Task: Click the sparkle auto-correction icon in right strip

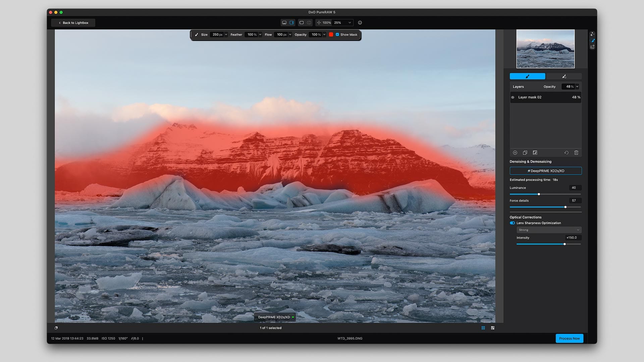Action: coord(592,34)
